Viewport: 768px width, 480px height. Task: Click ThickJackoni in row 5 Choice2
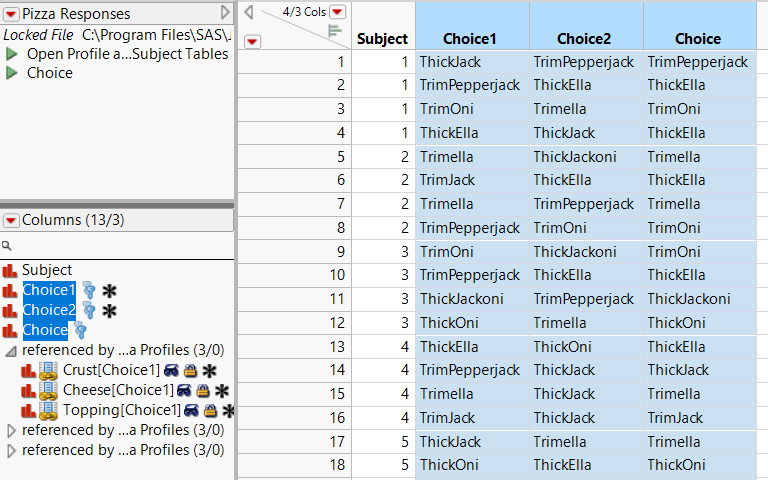(x=586, y=157)
